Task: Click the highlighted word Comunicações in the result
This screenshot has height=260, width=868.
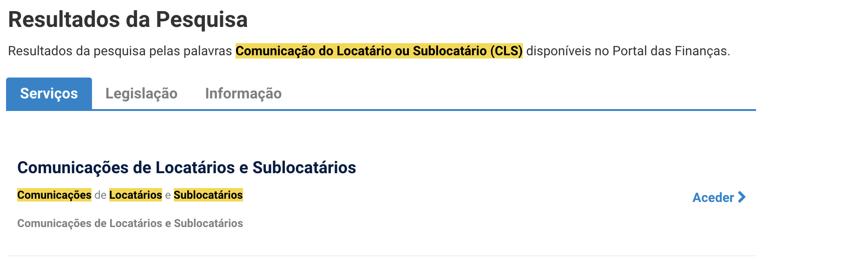Action: (x=54, y=195)
